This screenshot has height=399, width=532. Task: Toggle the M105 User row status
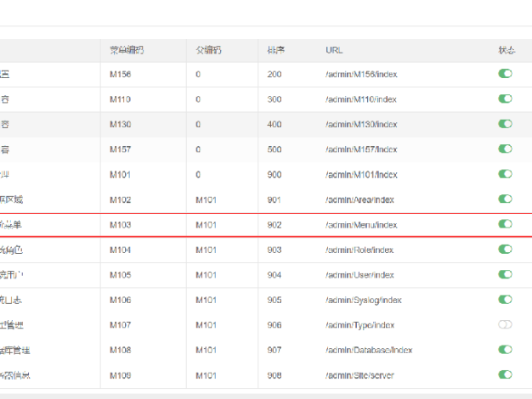[x=506, y=274]
